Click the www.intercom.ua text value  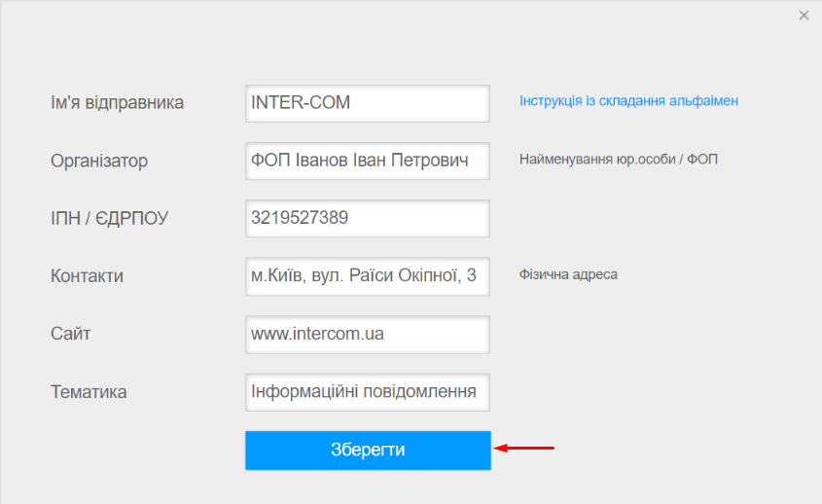[x=317, y=335]
